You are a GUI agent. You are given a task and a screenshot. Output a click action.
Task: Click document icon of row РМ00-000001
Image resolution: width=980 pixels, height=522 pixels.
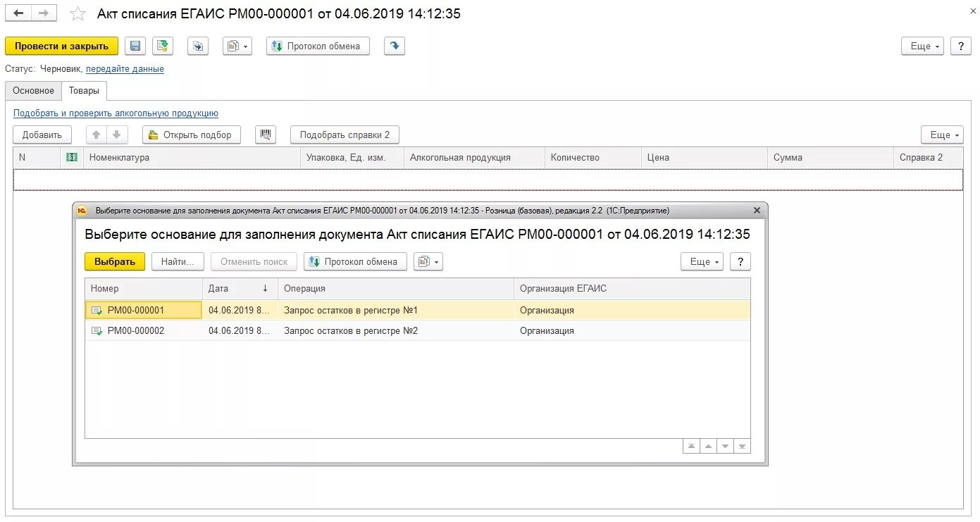coord(97,311)
